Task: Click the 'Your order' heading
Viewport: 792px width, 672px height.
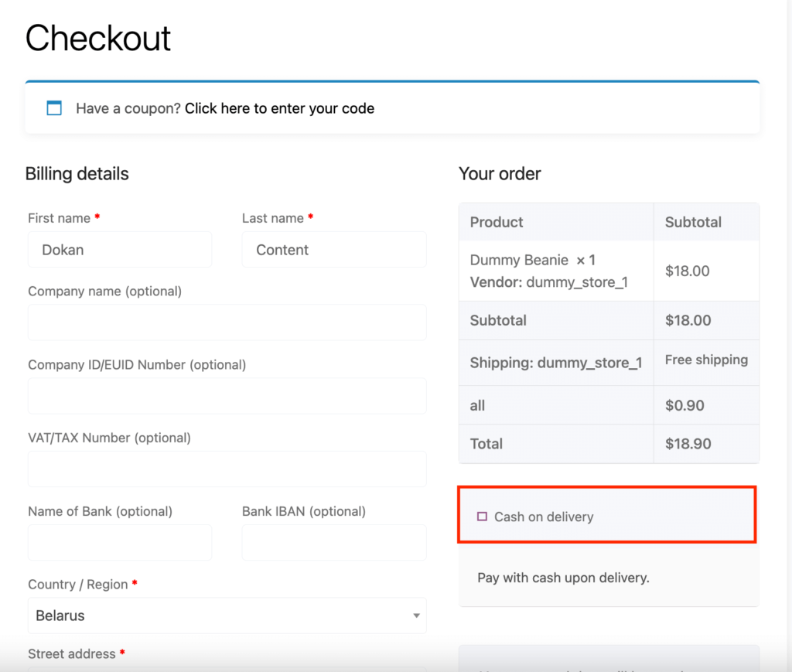Action: click(x=500, y=174)
